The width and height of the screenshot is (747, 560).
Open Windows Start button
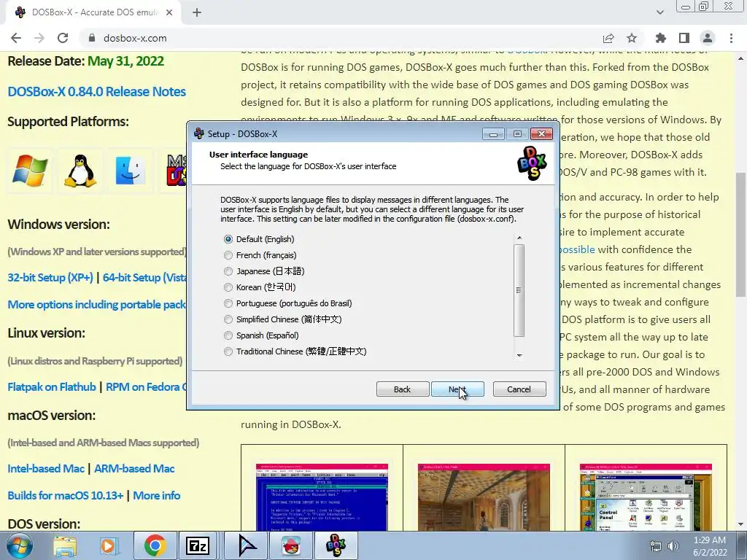click(x=19, y=545)
